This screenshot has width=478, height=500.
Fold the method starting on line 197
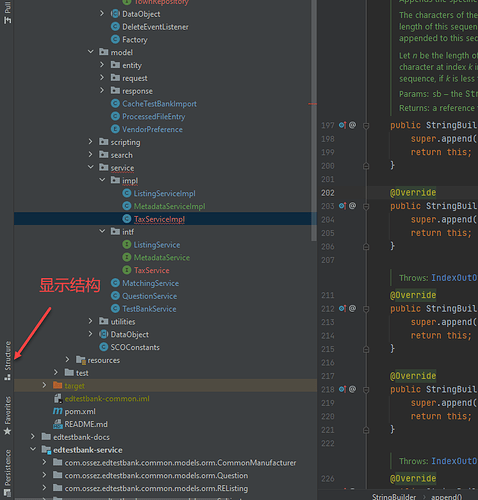pos(366,126)
